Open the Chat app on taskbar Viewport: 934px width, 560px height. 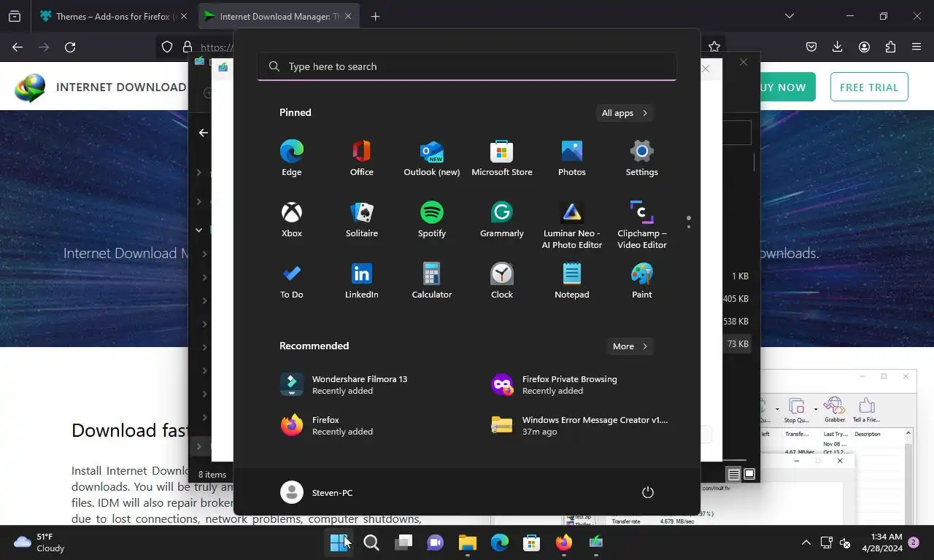[436, 542]
